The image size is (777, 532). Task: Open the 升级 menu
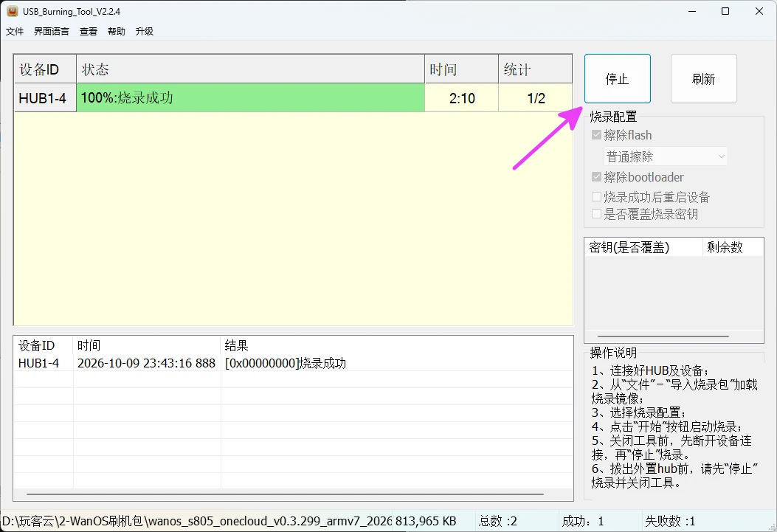pos(145,31)
